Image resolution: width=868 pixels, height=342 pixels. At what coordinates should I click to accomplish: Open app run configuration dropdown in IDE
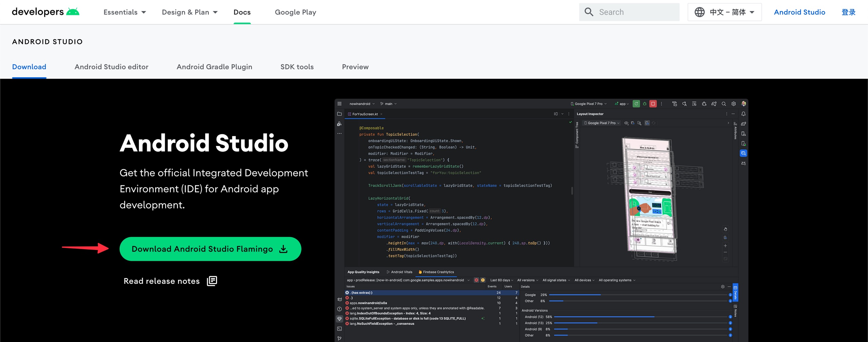(x=622, y=104)
